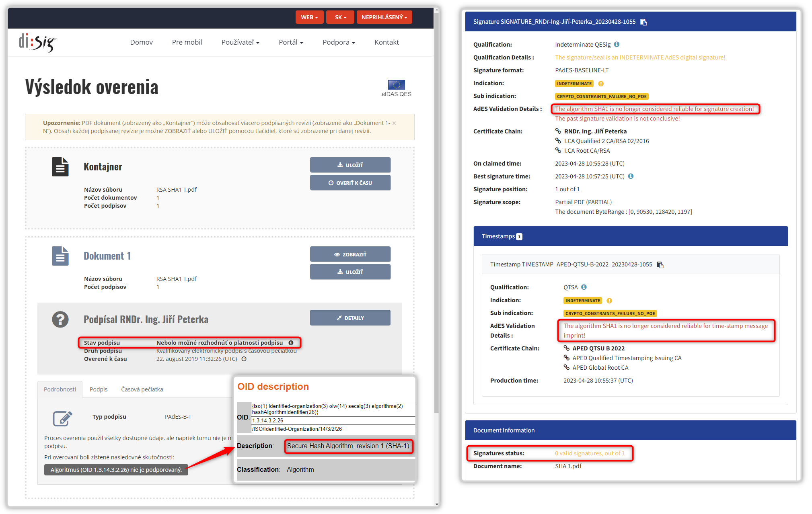Open the SK language dropdown
The image size is (812, 514).
coord(340,17)
